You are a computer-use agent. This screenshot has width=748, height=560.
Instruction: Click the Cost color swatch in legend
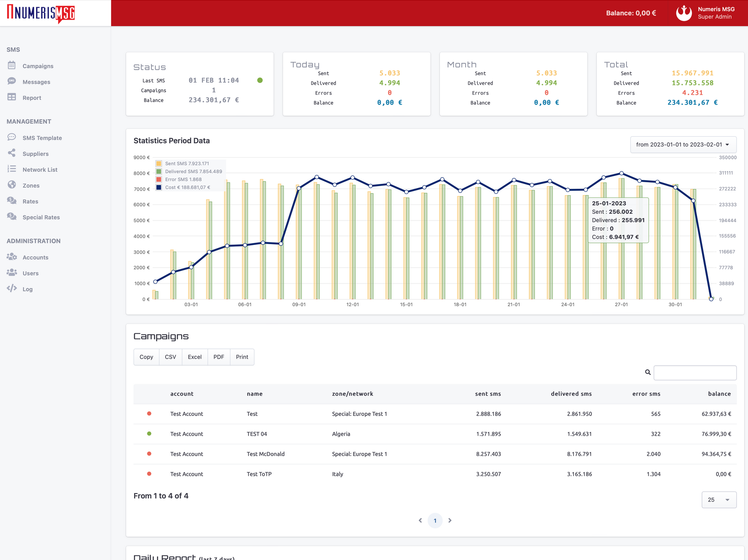coord(159,187)
